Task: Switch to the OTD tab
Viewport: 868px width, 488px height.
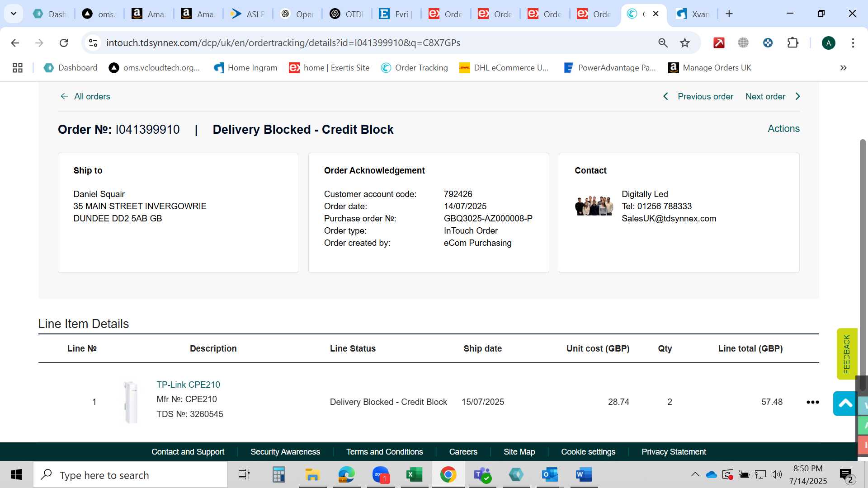Action: click(x=346, y=14)
